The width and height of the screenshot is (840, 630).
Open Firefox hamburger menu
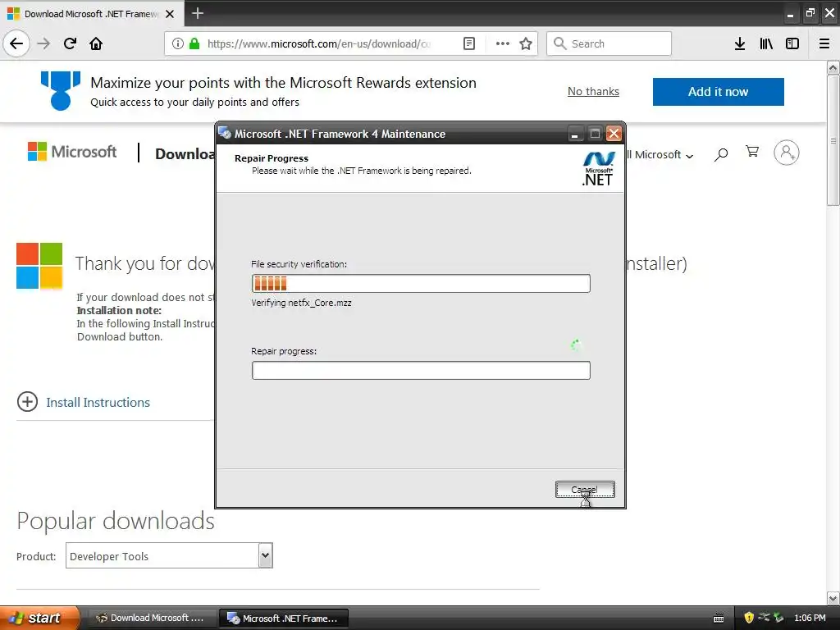coord(824,43)
